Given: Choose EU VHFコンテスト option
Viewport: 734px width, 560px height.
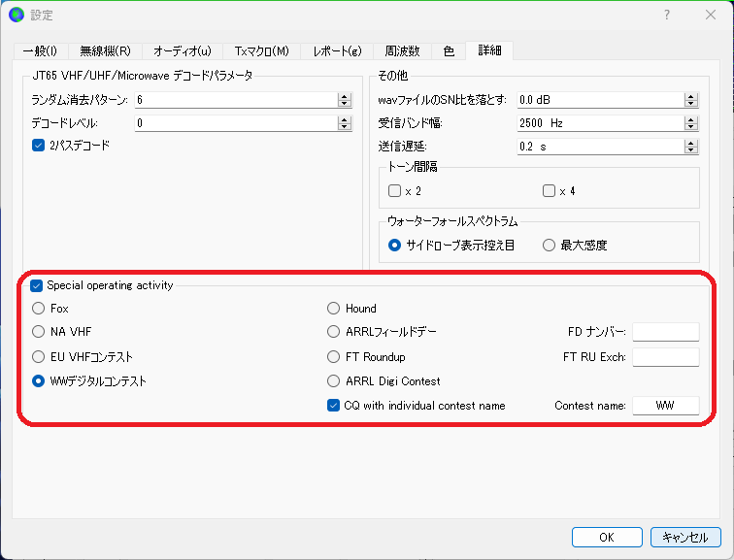Looking at the screenshot, I should point(39,357).
